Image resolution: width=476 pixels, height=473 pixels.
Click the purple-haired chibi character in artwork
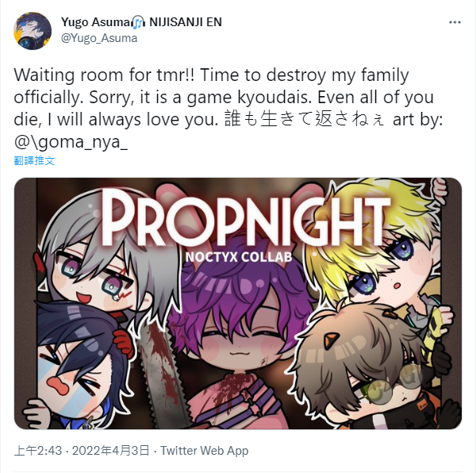pos(240,334)
